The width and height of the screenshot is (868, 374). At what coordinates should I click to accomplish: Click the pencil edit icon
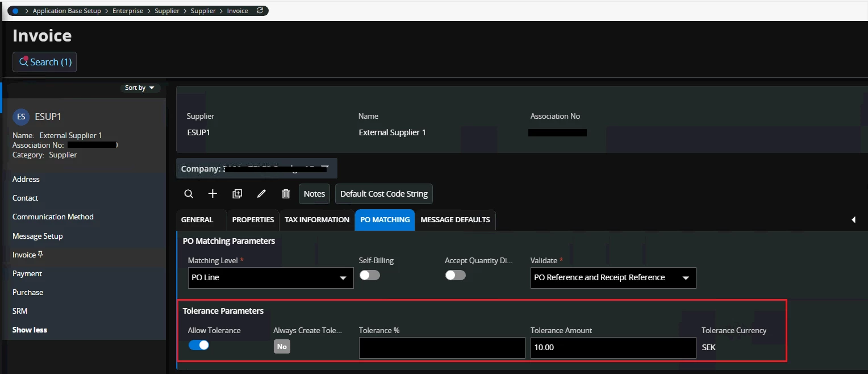pyautogui.click(x=261, y=194)
